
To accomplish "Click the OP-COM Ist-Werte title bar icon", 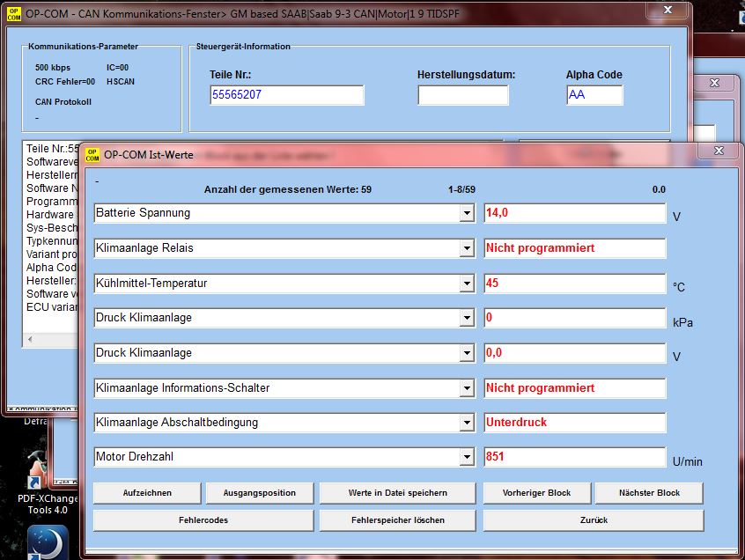I will (x=92, y=155).
